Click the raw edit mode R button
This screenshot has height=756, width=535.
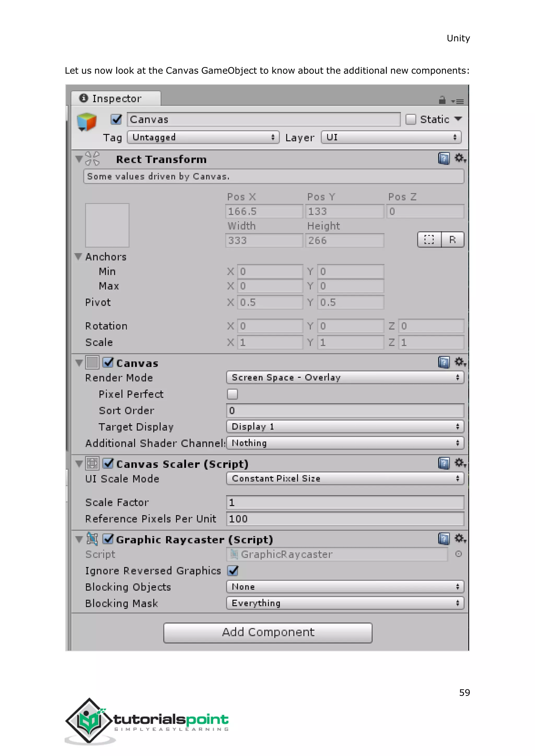click(x=452, y=239)
